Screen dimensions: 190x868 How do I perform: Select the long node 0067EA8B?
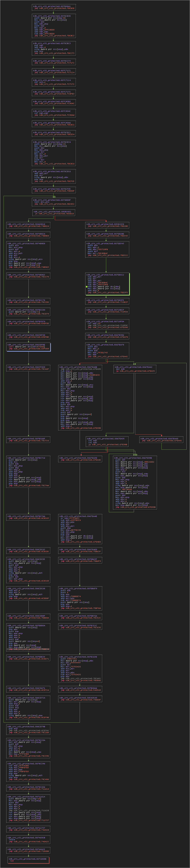(80, 398)
